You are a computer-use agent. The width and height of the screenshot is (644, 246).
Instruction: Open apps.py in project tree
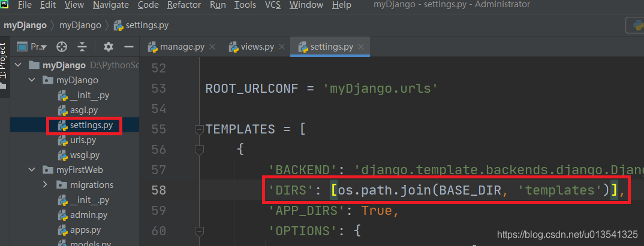click(x=86, y=230)
